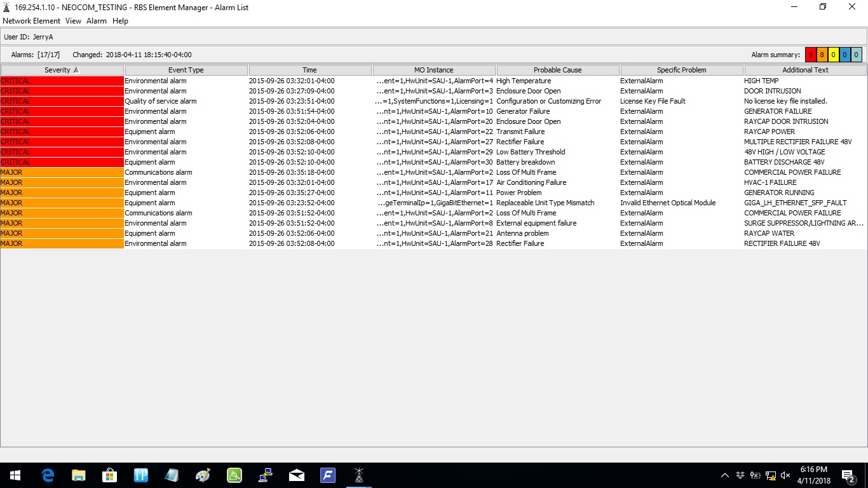This screenshot has width=868, height=488.
Task: Click the SURGE SUPPRESSOR/LIGHTNING cell
Action: coord(805,223)
